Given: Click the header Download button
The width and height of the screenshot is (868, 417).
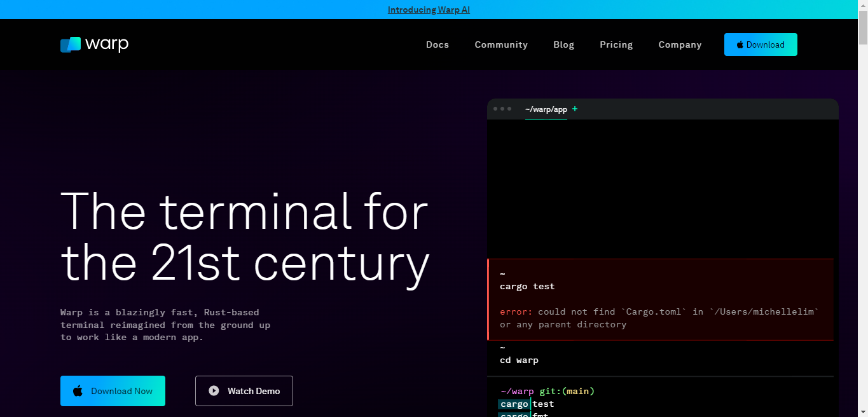Looking at the screenshot, I should [761, 44].
